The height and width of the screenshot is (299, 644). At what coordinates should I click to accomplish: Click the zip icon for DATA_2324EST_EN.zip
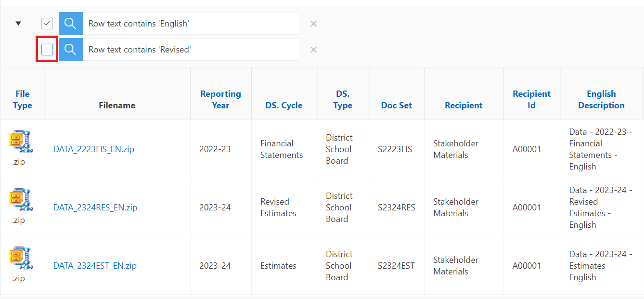(x=20, y=259)
